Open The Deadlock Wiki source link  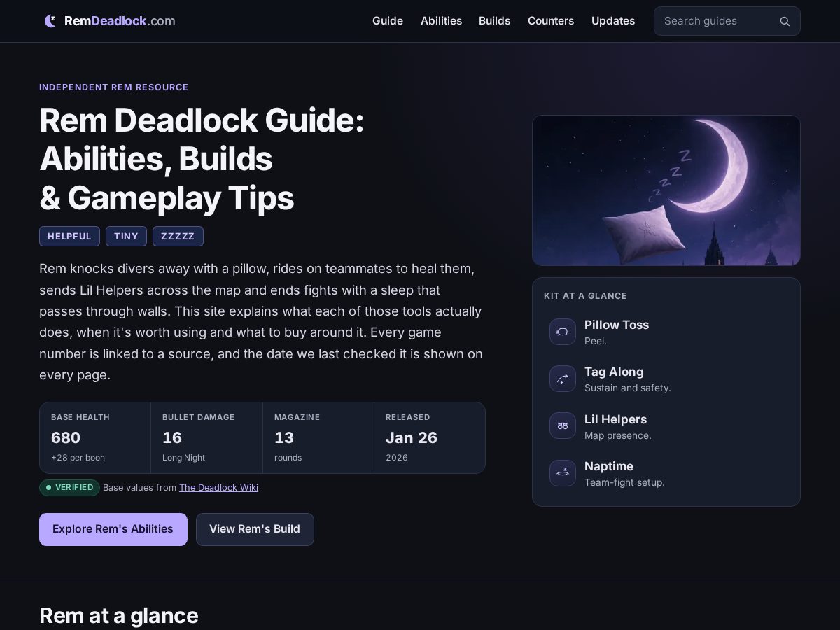coord(218,488)
